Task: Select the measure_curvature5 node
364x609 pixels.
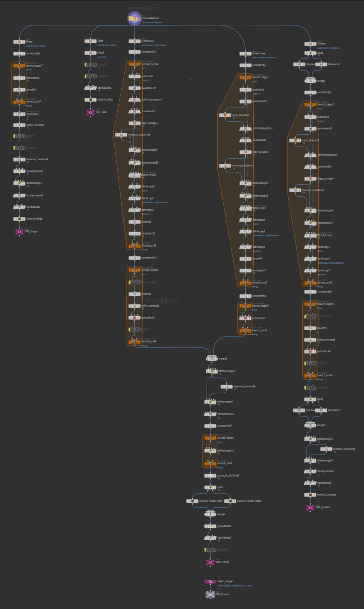Action: 326,449
